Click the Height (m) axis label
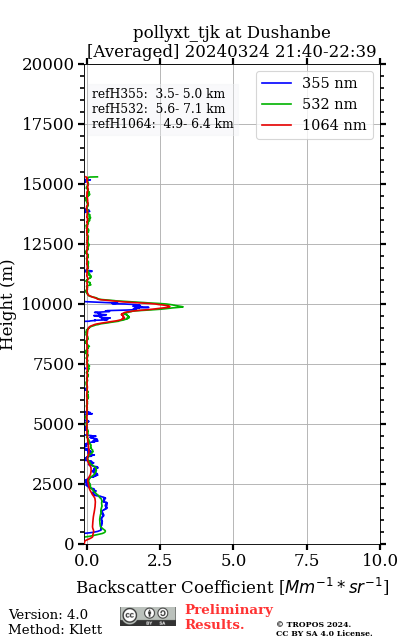The height and width of the screenshot is (640, 400). pos(7,304)
